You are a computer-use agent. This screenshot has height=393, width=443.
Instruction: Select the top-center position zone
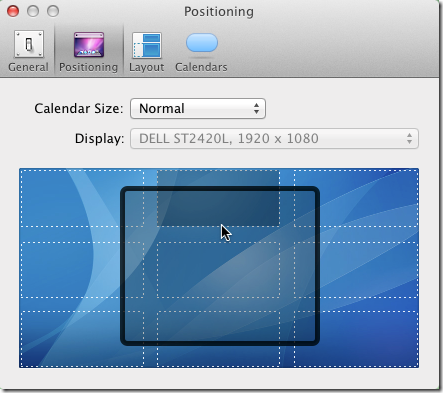pyautogui.click(x=218, y=198)
